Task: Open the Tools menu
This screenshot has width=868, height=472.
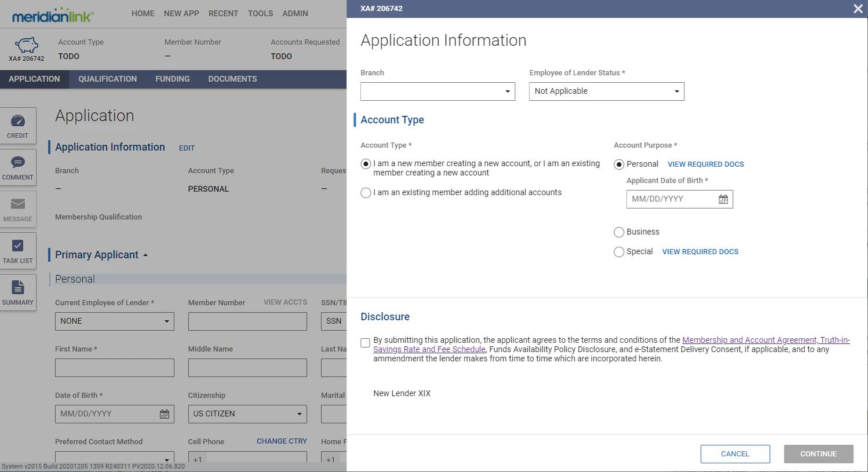Action: coord(260,13)
